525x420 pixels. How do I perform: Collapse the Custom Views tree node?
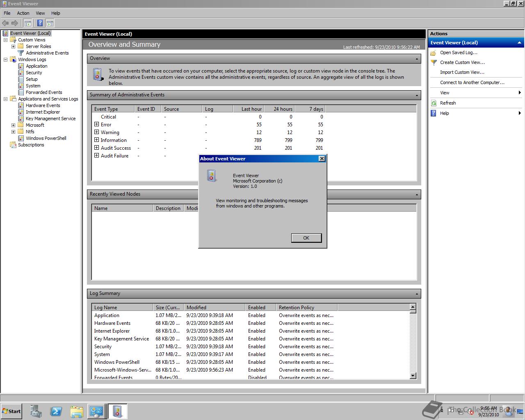5,40
